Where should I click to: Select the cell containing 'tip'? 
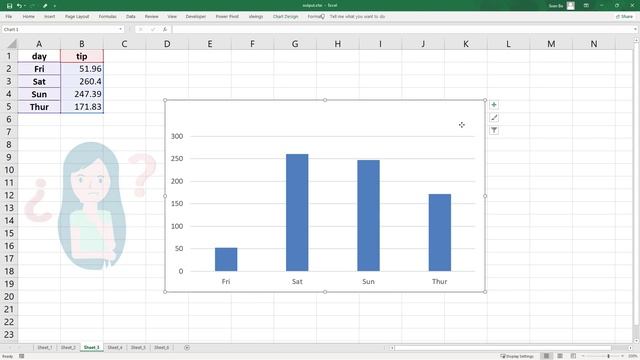tap(82, 56)
